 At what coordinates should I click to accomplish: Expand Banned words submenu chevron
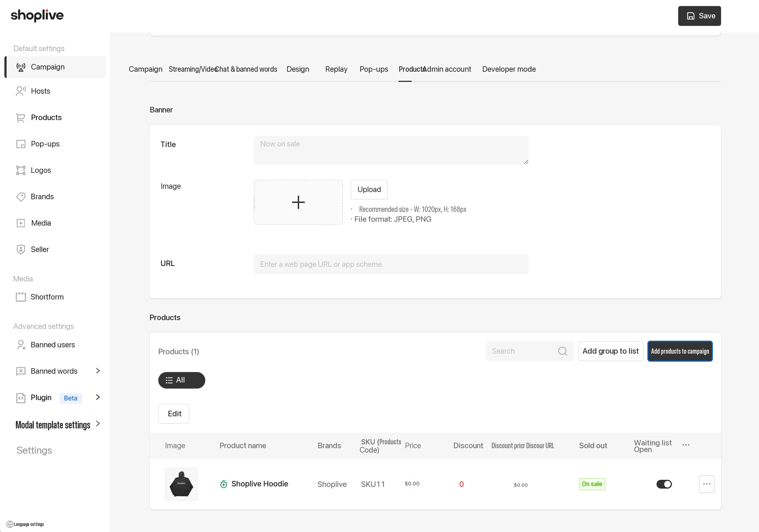98,371
